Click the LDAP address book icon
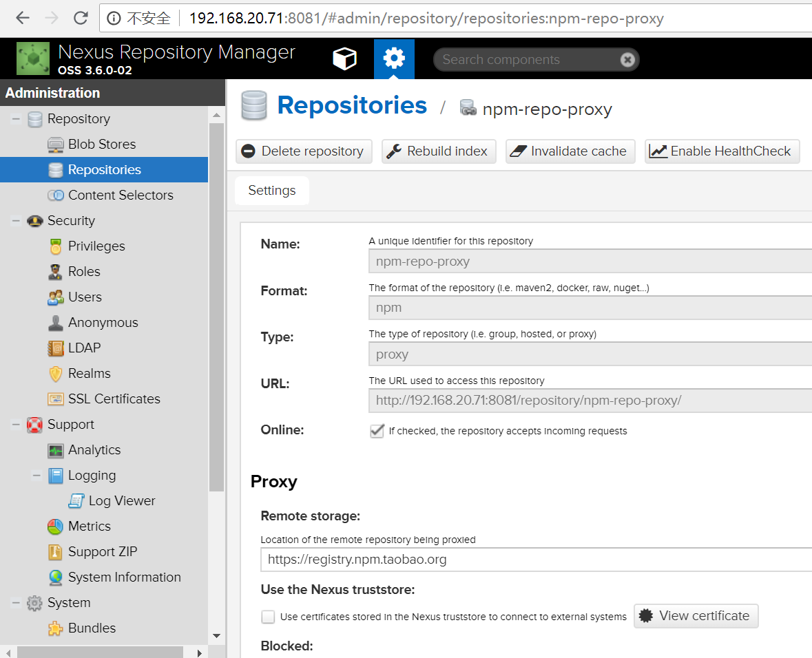 click(x=55, y=348)
